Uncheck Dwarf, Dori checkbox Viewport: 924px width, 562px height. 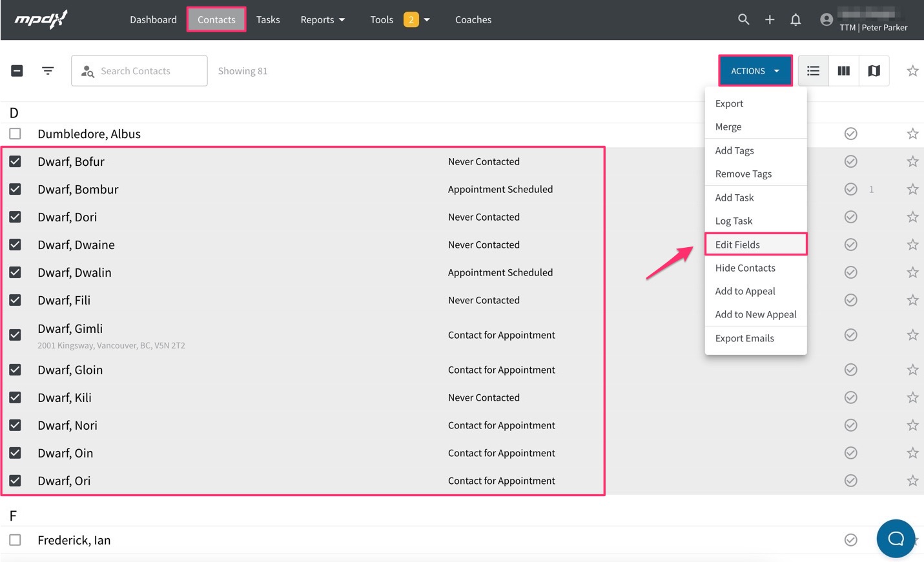pyautogui.click(x=15, y=217)
